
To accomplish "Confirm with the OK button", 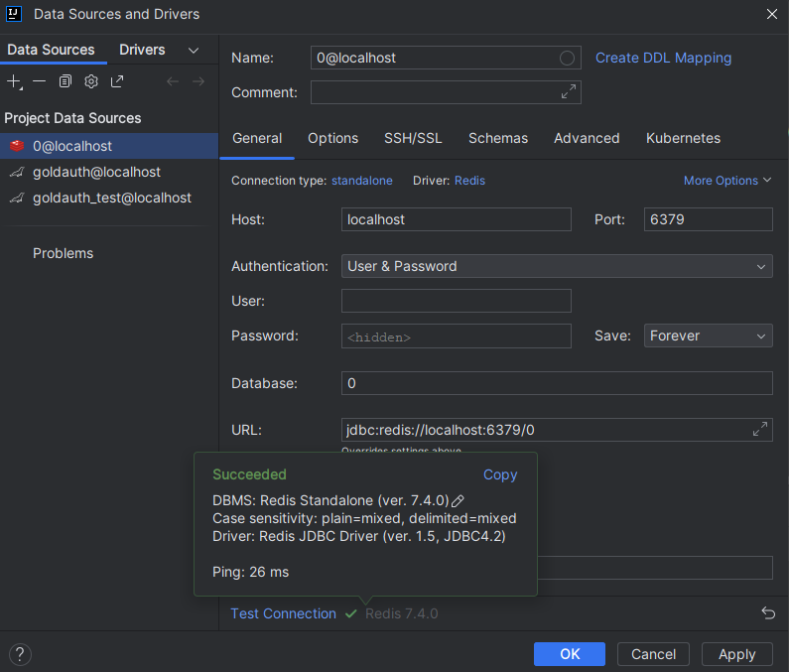I will 569,654.
